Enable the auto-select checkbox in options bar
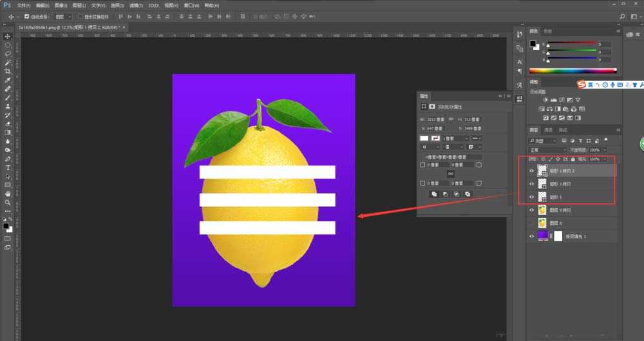Screen dimensions: 644x341 point(26,16)
